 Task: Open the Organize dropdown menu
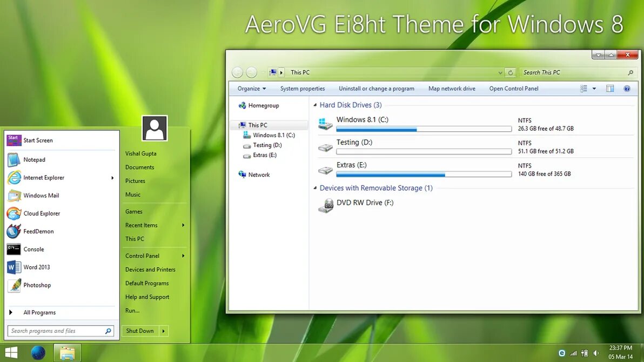tap(252, 89)
